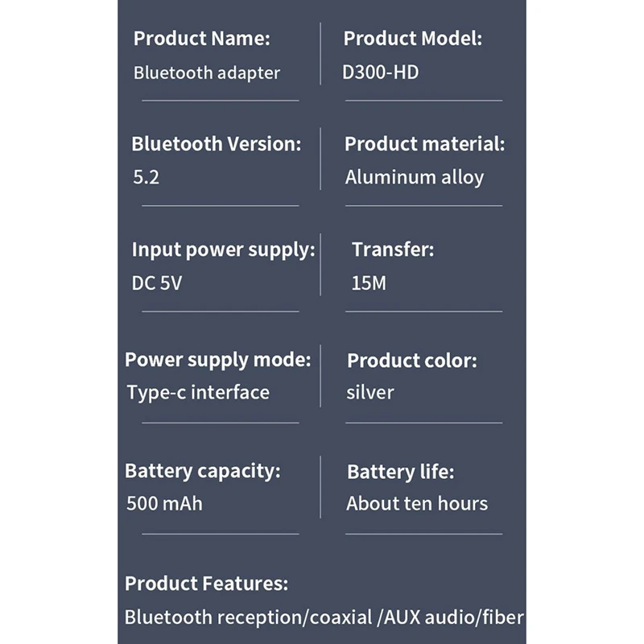Viewport: 644px width, 644px height.
Task: Select the 5.2 version value
Action: pyautogui.click(x=146, y=177)
